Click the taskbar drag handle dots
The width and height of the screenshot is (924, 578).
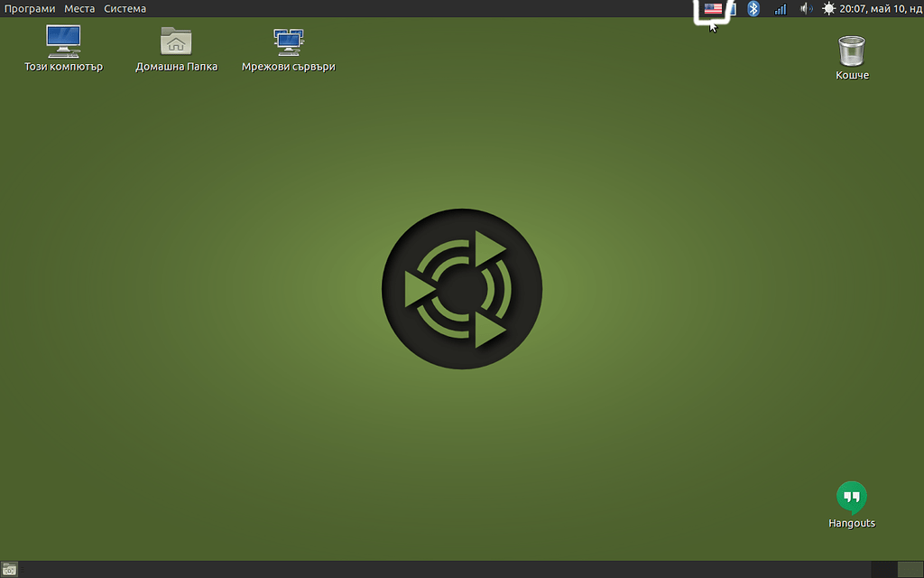pyautogui.click(x=23, y=569)
